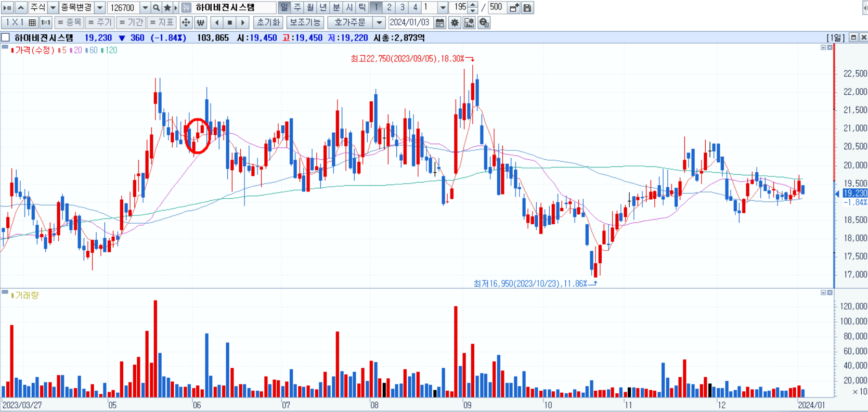The height and width of the screenshot is (412, 868).
Task: Choose interval preset 4
Action: 415,8
